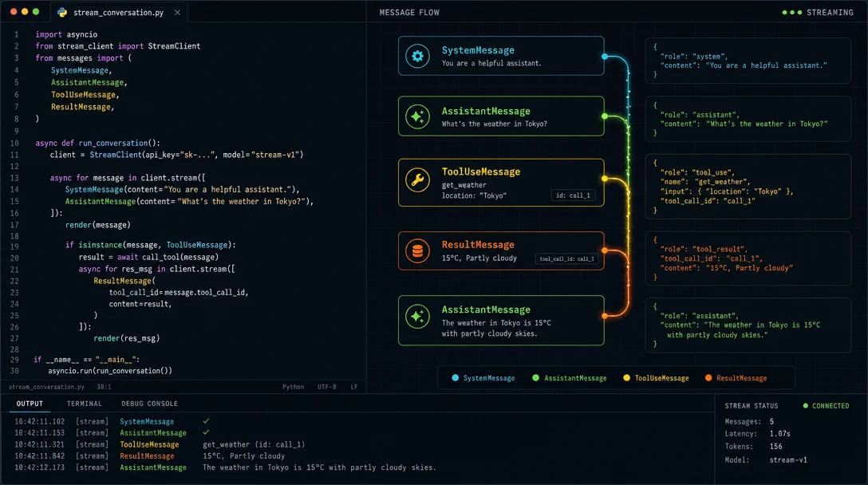This screenshot has width=868, height=485.
Task: Click the orange connector node on ResultMessage card
Action: click(x=605, y=250)
